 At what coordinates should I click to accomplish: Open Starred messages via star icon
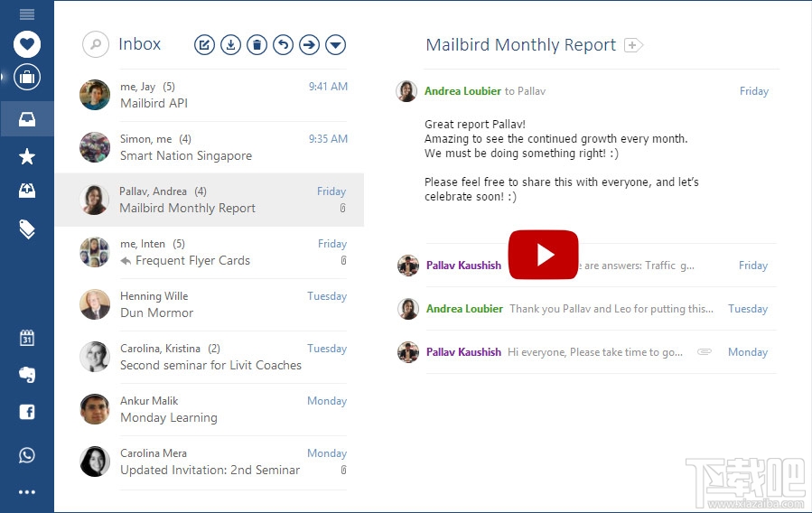pos(27,156)
